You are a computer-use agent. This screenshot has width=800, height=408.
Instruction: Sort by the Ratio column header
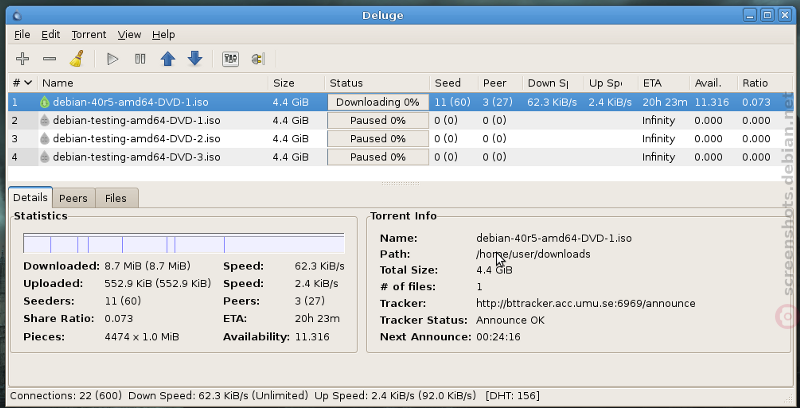tap(763, 83)
